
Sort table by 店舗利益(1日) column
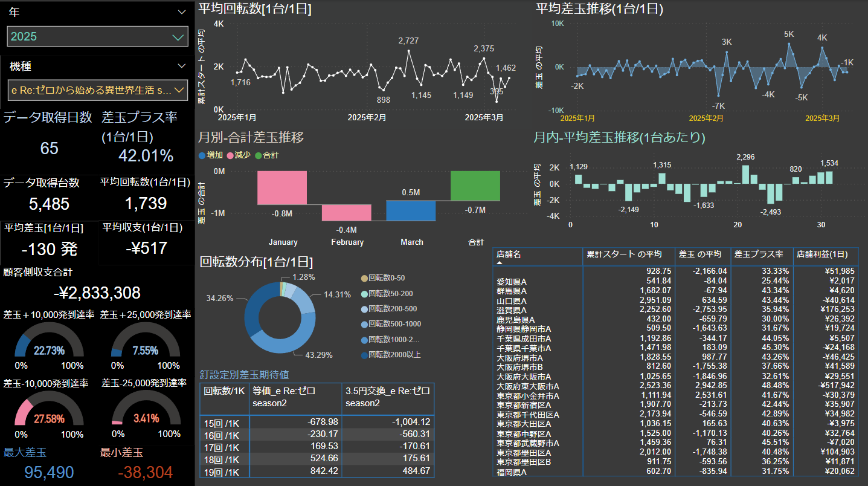click(x=825, y=254)
